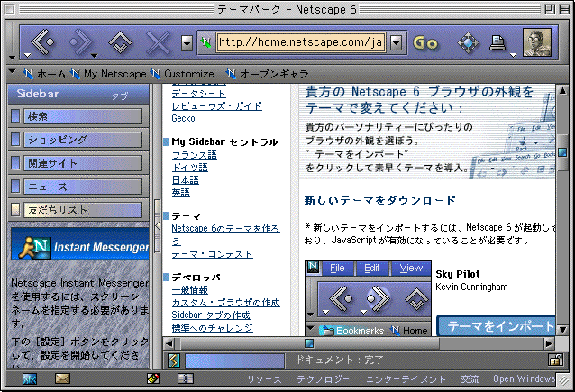The image size is (575, 392).
Task: Open the リソース taskbar menu
Action: (x=264, y=379)
